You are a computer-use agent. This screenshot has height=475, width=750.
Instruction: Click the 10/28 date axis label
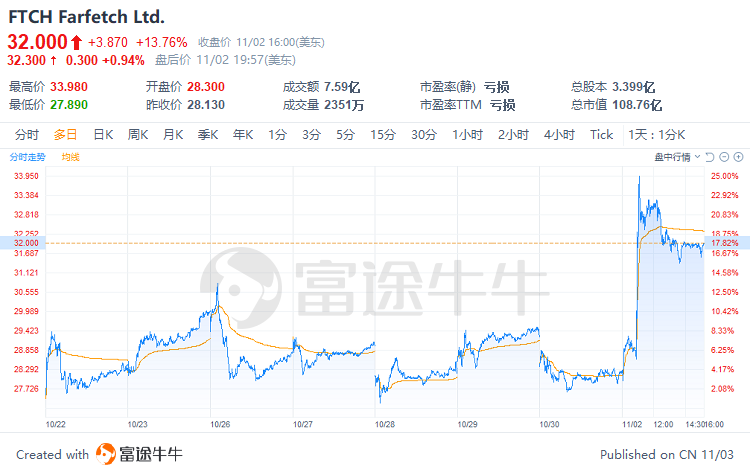click(x=385, y=424)
